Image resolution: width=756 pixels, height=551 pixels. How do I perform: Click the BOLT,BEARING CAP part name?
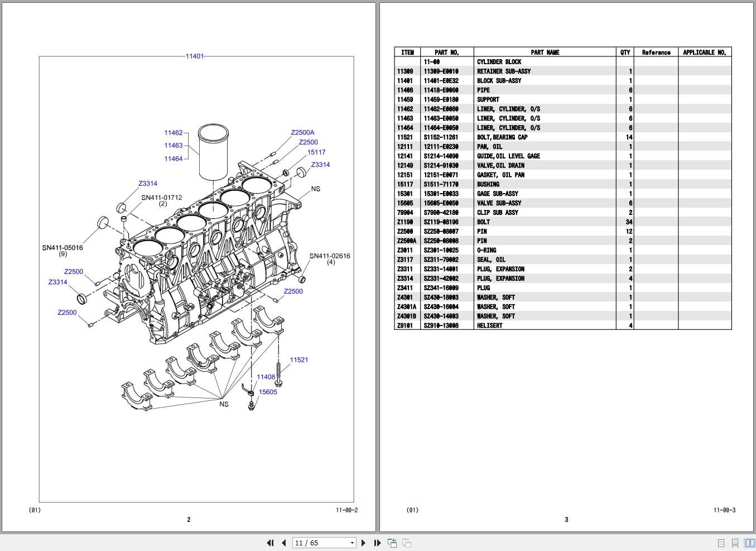(502, 137)
